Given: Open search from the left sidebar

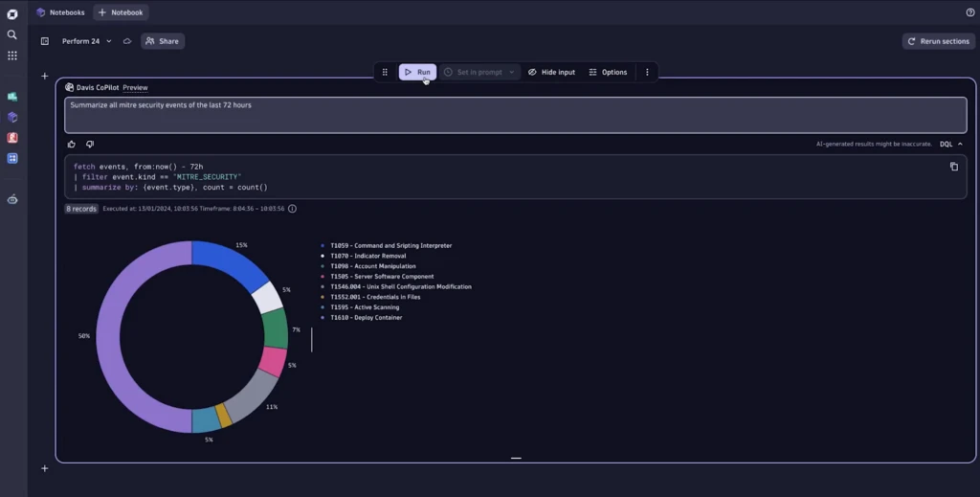Looking at the screenshot, I should [x=12, y=34].
